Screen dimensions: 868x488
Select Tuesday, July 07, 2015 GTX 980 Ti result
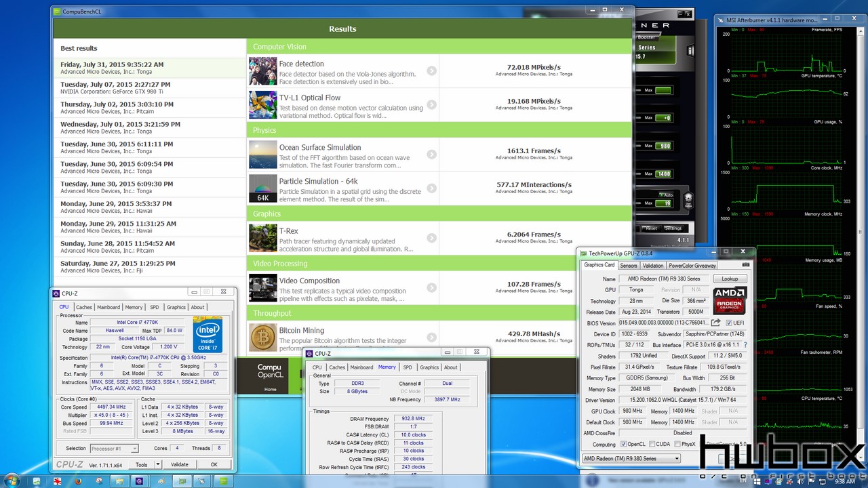pos(150,88)
